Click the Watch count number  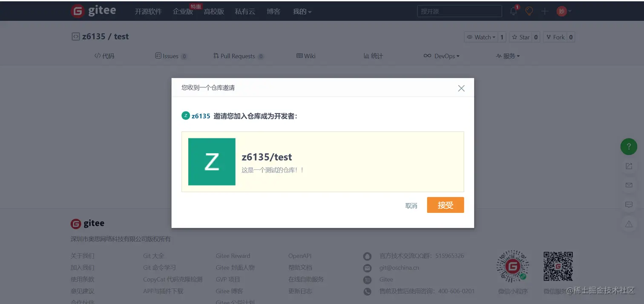coord(502,37)
